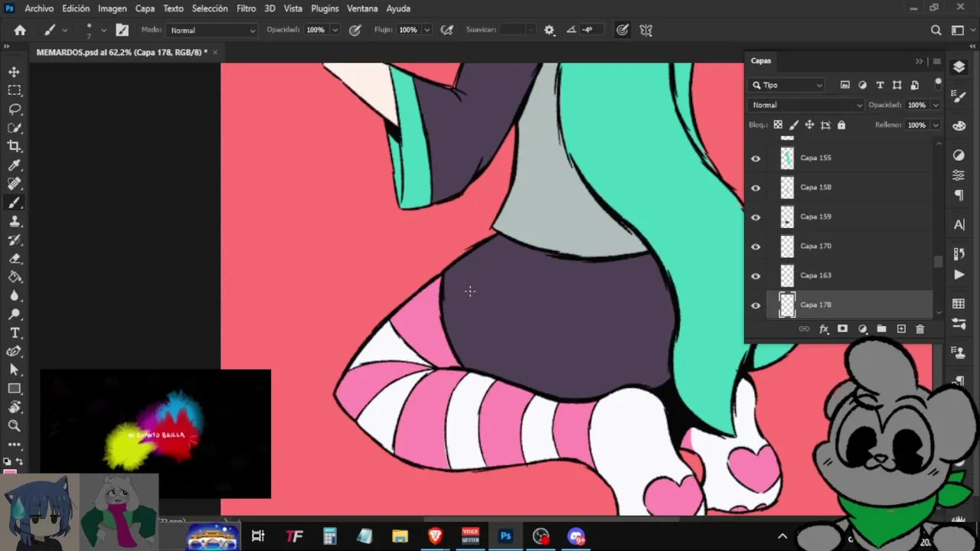The height and width of the screenshot is (551, 980).
Task: Toggle layer filter on/off switch
Action: click(x=938, y=83)
